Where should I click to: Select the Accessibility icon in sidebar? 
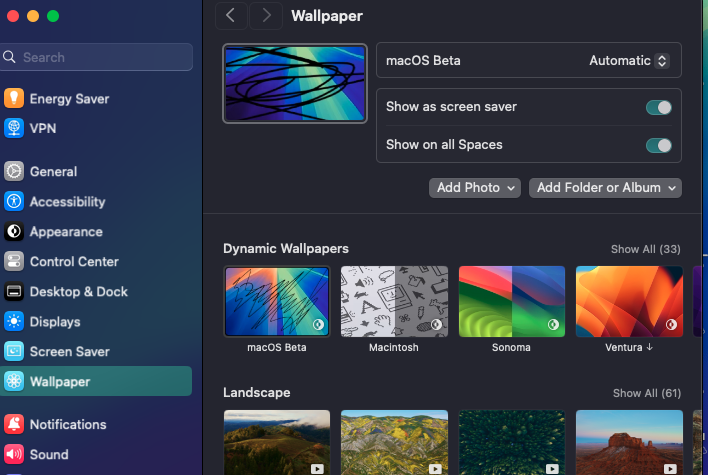tap(14, 201)
